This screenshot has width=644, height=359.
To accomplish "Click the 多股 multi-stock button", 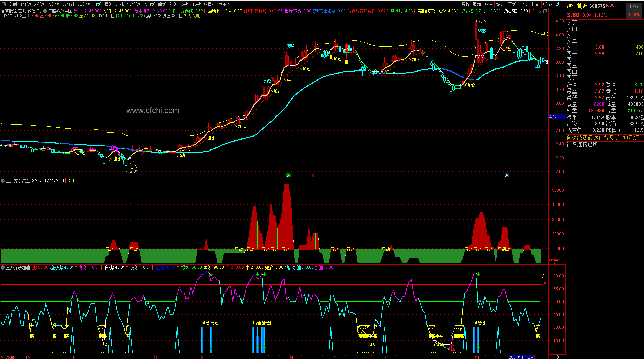I will pyautogui.click(x=489, y=4).
